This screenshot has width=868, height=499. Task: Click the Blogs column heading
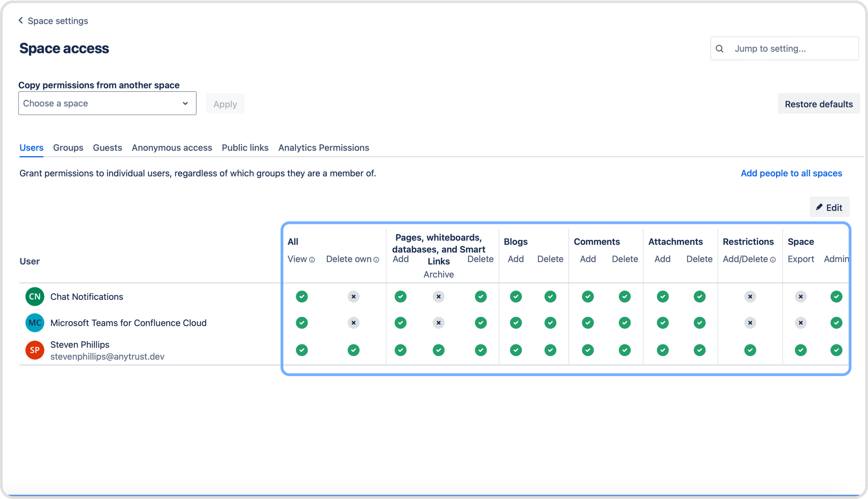point(516,242)
